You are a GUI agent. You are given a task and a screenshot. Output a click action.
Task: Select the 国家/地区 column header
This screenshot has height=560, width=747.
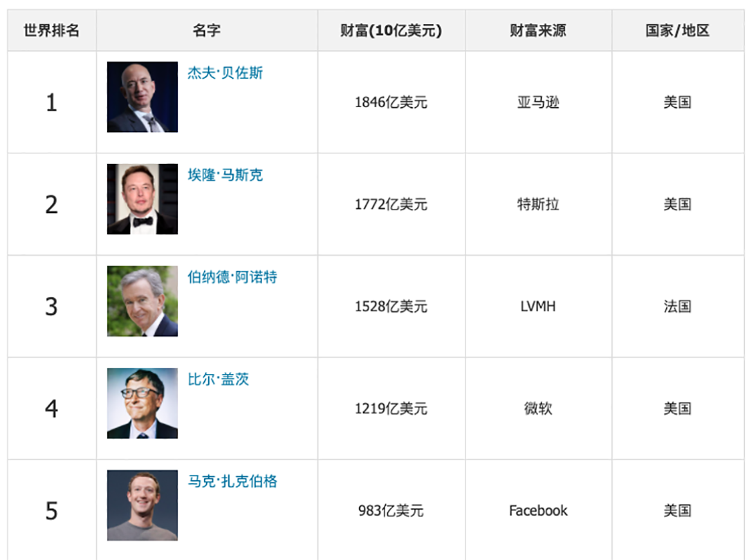coord(677,30)
